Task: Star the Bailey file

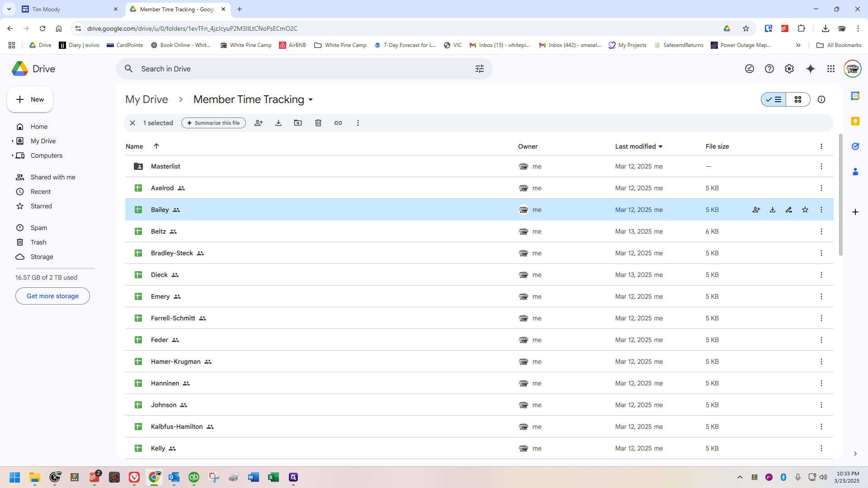Action: pos(805,210)
